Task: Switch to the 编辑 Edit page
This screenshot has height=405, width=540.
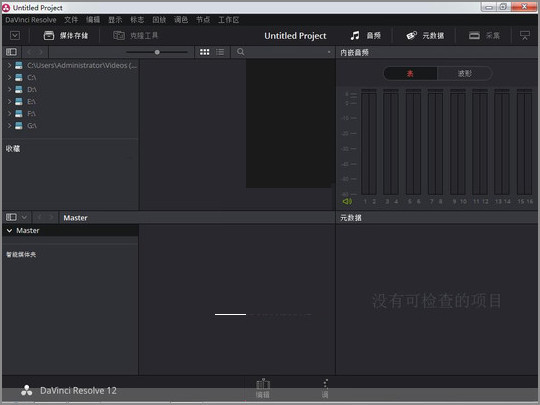Action: click(x=263, y=388)
